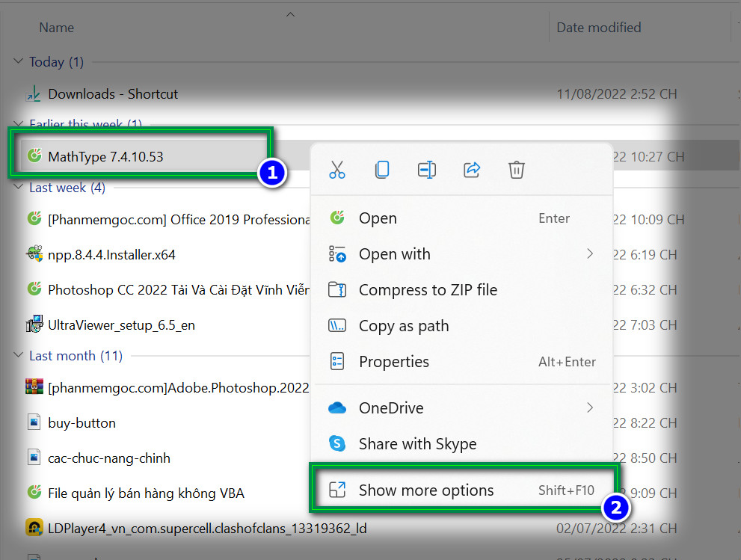Collapse the Earlier this week group chevron

(19, 124)
